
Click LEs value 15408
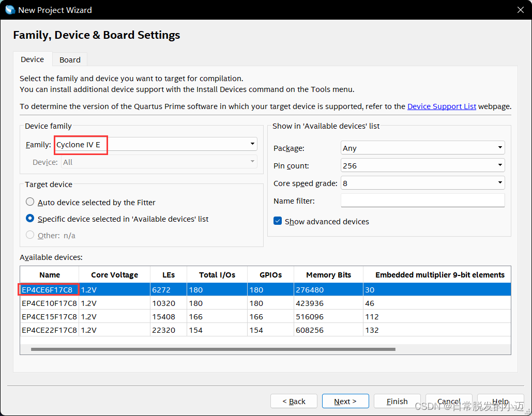click(x=163, y=317)
